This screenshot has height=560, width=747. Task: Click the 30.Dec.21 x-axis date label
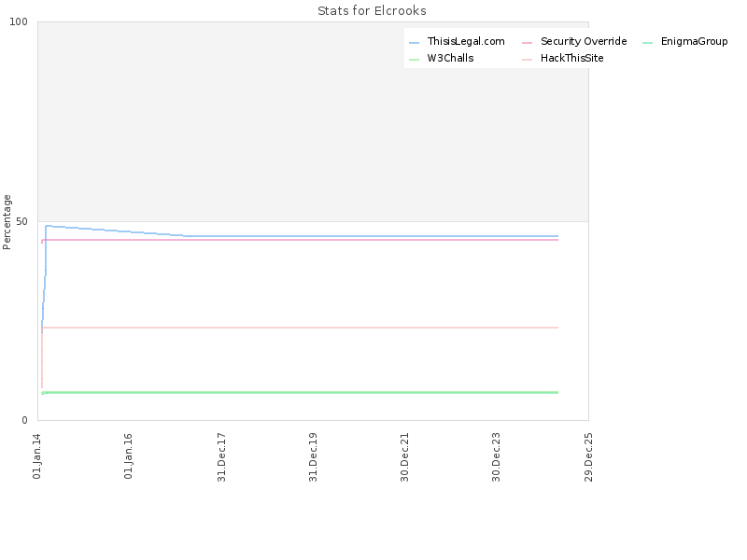click(405, 457)
